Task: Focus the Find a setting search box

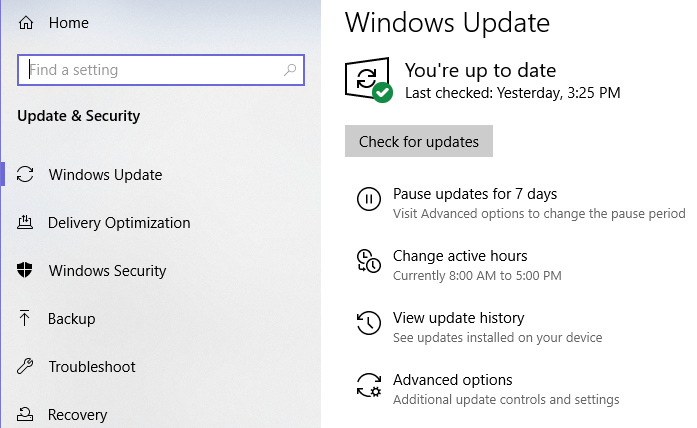Action: pos(161,70)
